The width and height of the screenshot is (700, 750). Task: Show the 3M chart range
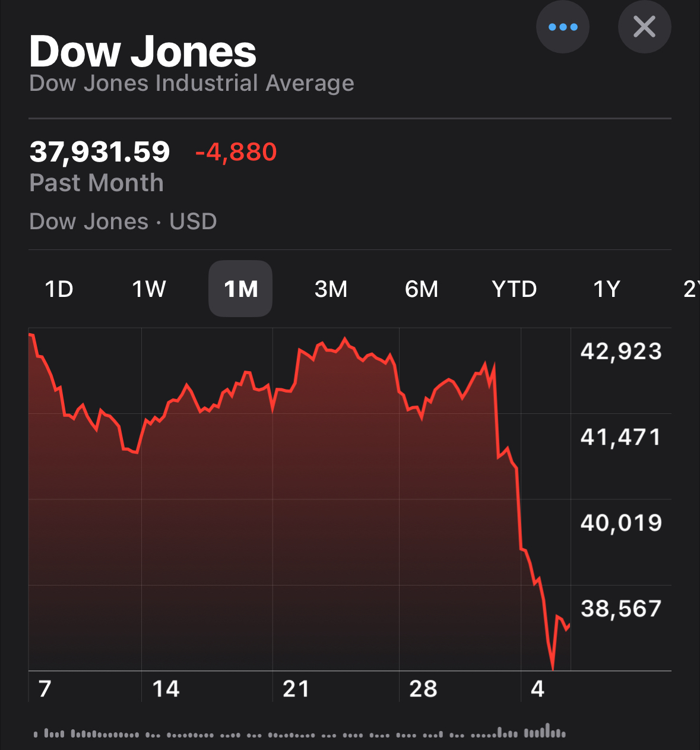point(331,289)
